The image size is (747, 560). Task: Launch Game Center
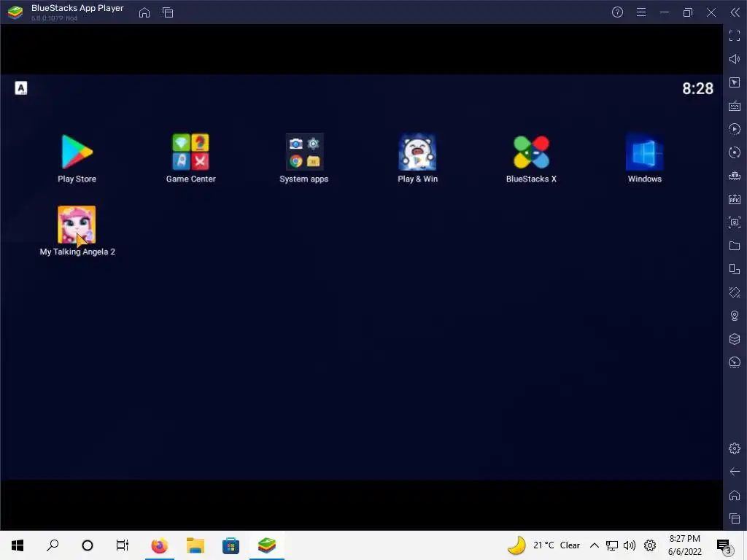(190, 158)
